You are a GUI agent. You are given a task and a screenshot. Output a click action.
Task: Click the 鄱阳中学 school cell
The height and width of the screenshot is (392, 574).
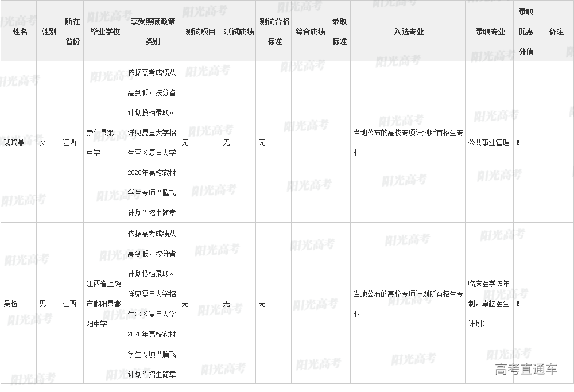103,304
